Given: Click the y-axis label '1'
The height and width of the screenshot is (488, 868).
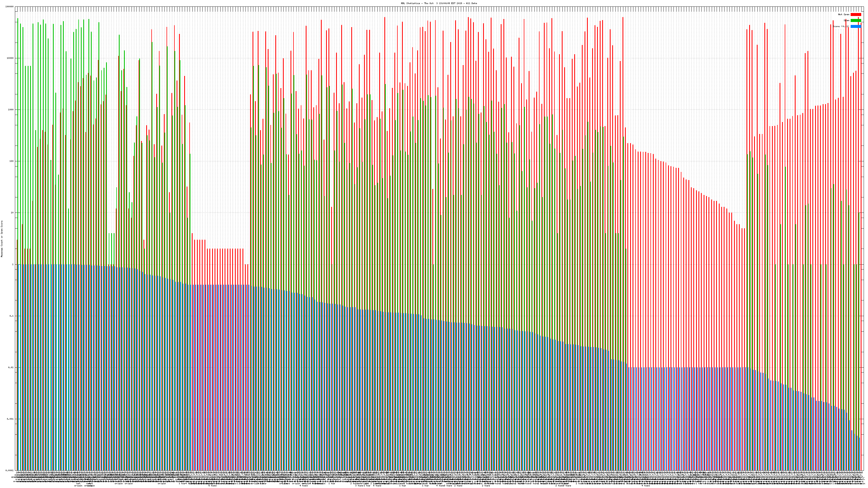Looking at the screenshot, I should tap(13, 264).
